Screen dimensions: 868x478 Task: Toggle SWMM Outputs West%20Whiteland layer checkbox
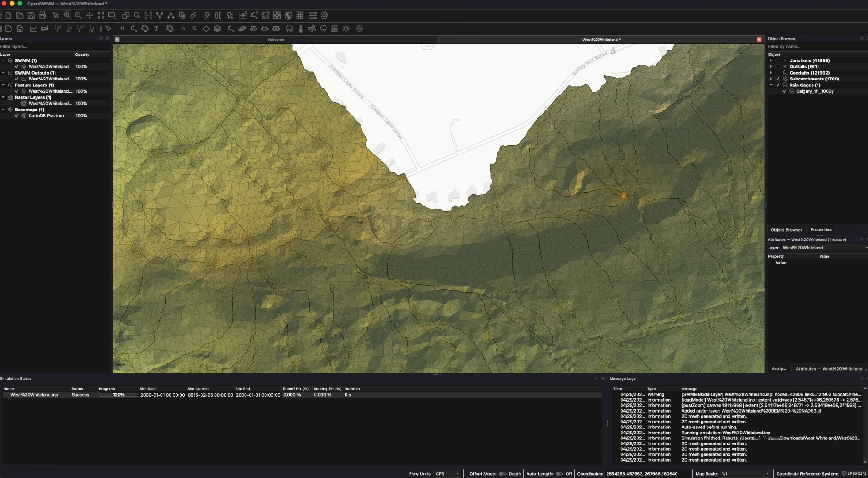point(17,79)
